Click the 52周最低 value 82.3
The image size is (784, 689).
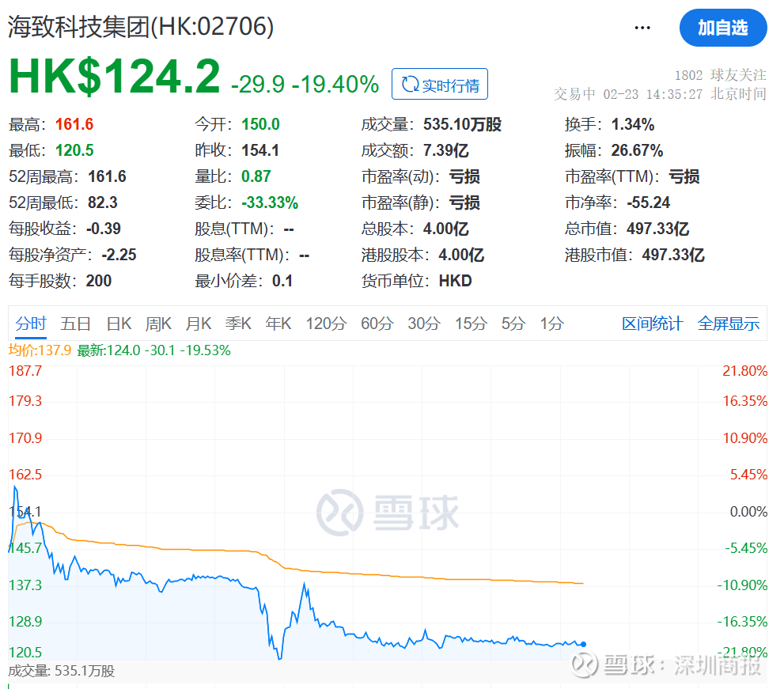(103, 202)
